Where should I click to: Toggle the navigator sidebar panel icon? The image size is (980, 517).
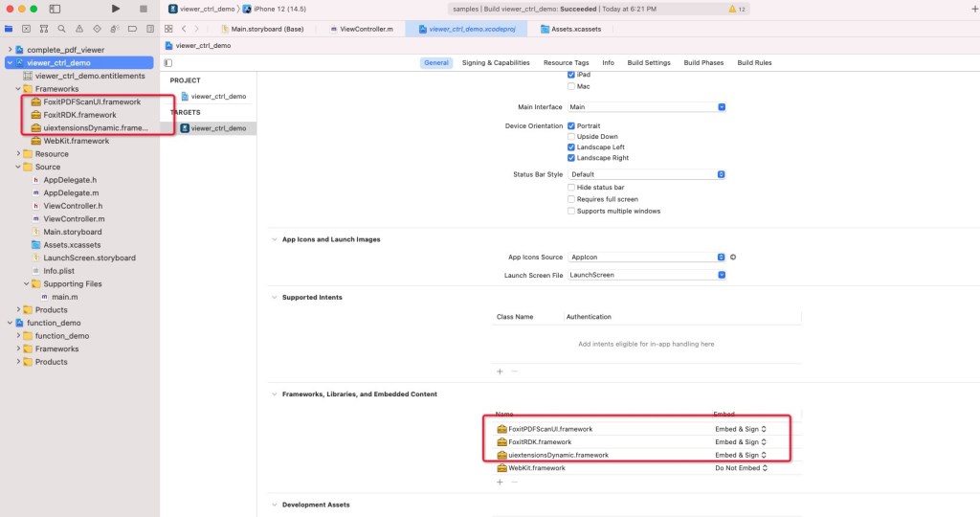(x=55, y=9)
